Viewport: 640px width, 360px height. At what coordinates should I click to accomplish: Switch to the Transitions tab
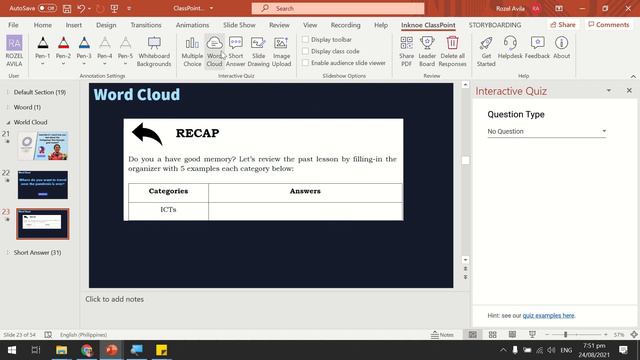[x=146, y=25]
